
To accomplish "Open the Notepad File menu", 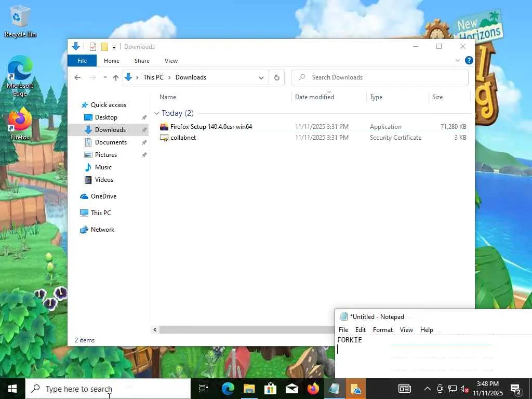I will 343,330.
